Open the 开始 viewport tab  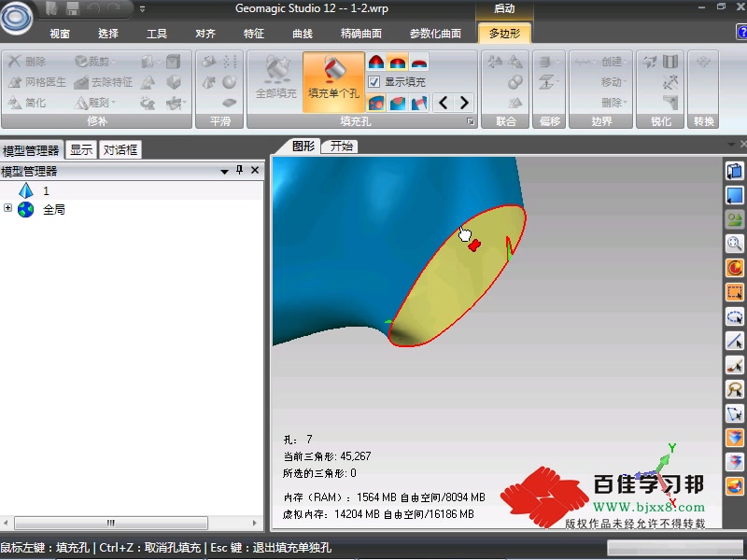click(339, 146)
